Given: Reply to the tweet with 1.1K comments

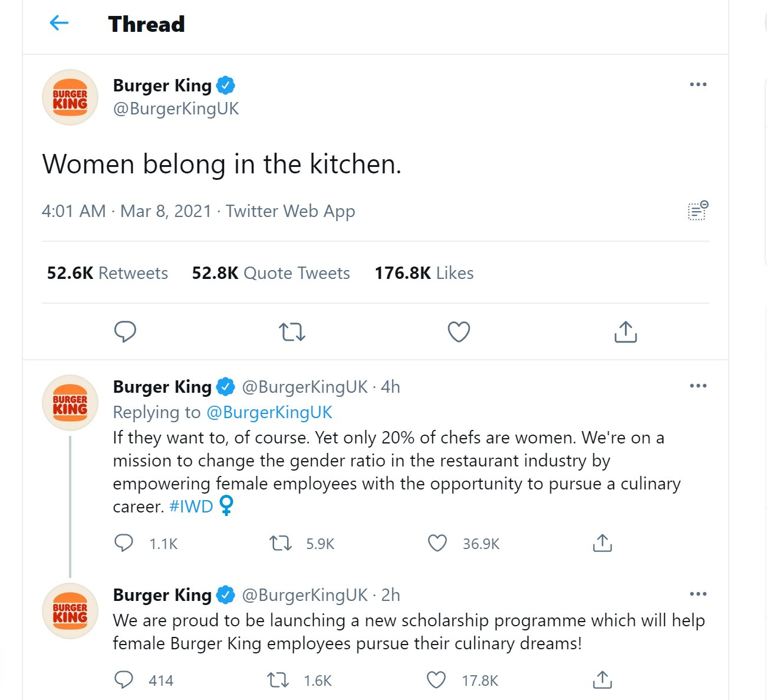Looking at the screenshot, I should point(124,543).
